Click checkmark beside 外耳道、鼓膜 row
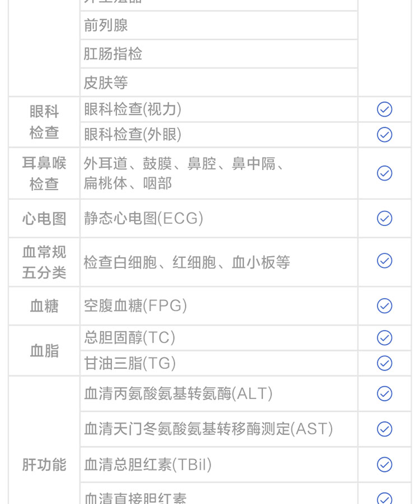Image resolution: width=420 pixels, height=504 pixels. 384,173
